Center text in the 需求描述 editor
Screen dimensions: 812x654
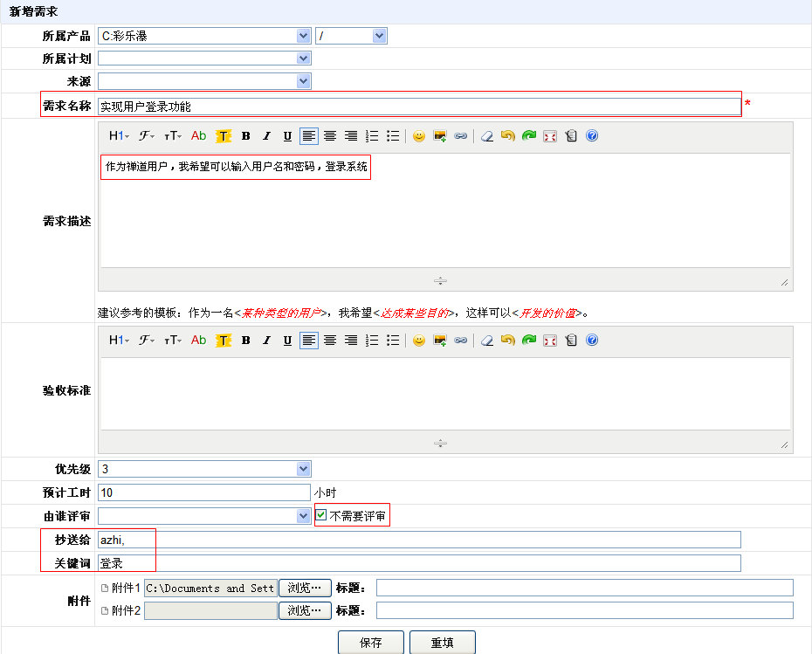coord(330,136)
